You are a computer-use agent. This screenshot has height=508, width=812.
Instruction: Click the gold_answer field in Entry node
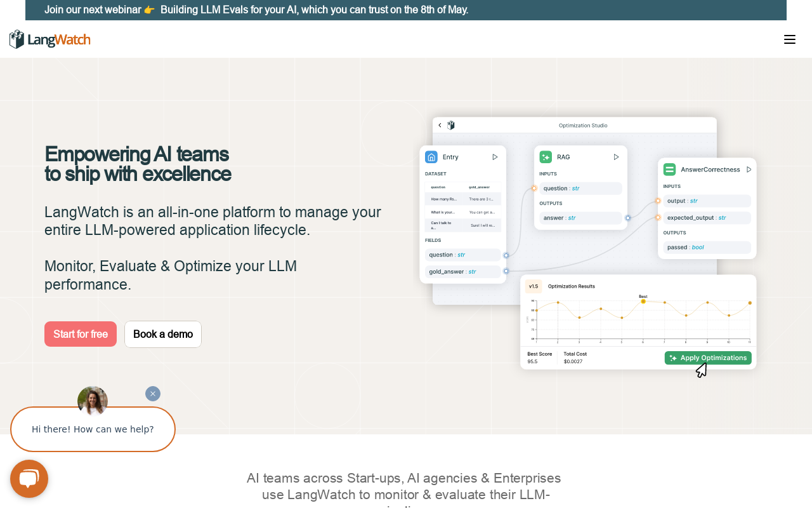tap(463, 272)
